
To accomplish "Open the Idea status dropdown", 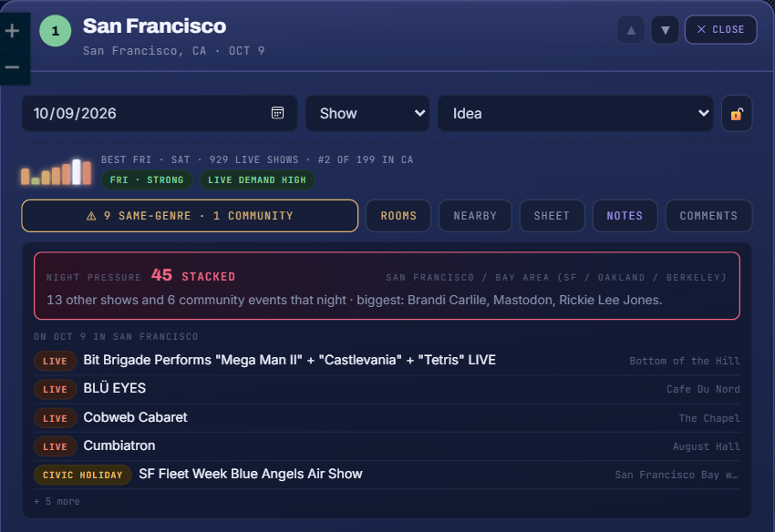I will 576,113.
